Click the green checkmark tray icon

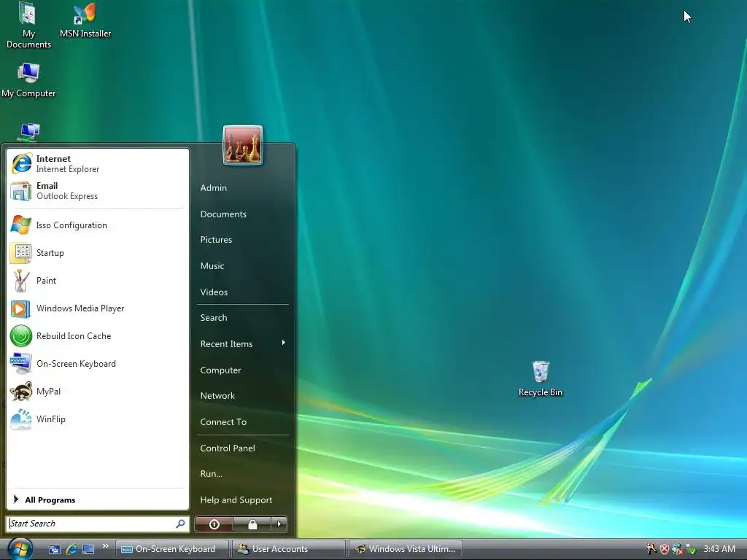[691, 549]
